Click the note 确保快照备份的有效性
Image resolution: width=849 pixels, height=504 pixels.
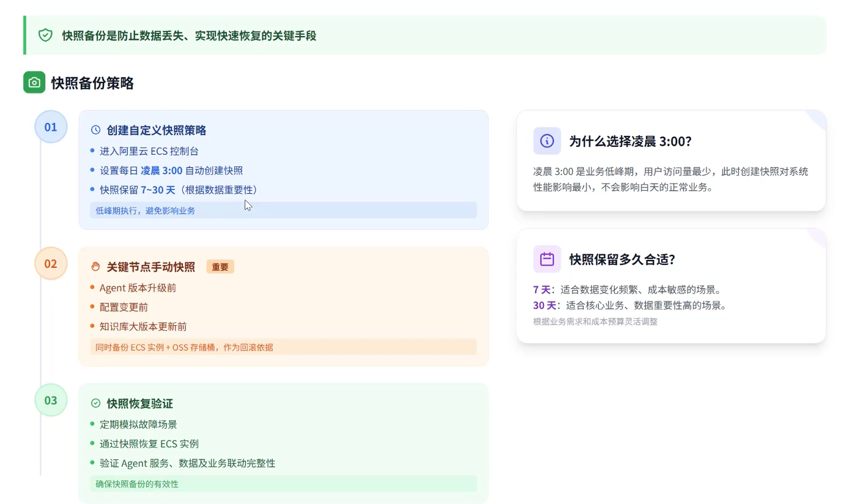pyautogui.click(x=283, y=484)
